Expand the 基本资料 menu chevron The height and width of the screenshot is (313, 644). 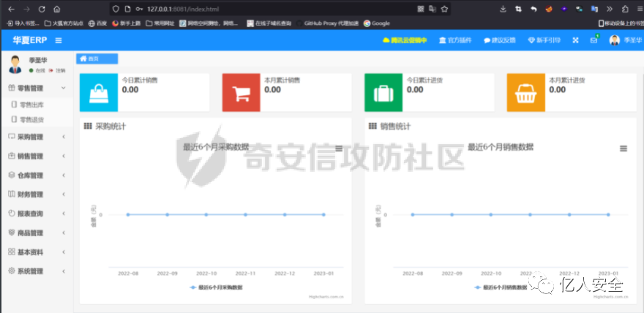pos(64,252)
